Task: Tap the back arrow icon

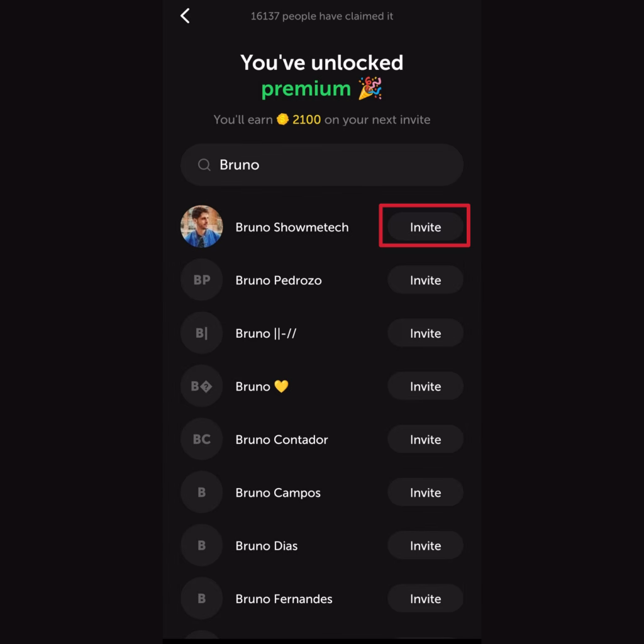Action: pyautogui.click(x=185, y=16)
